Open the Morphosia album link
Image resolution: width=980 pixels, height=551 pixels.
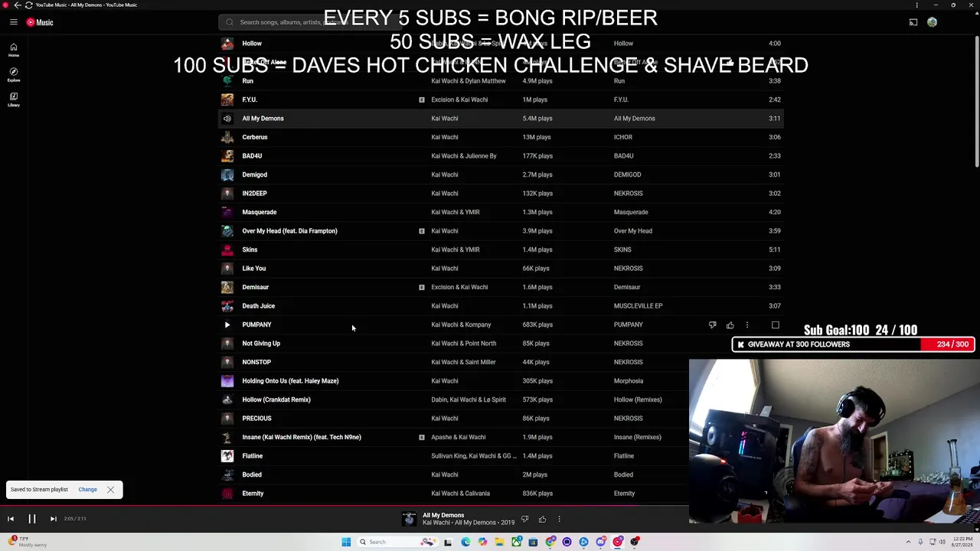(x=629, y=381)
